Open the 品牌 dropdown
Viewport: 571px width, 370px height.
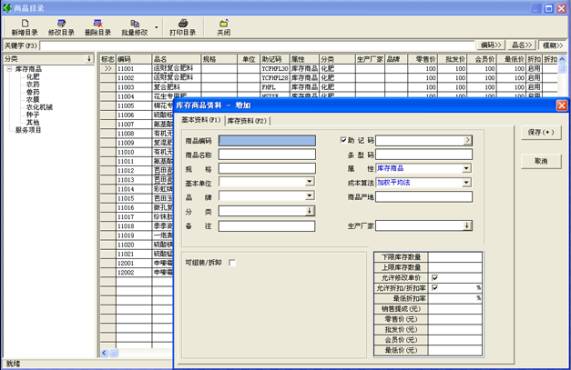[309, 196]
